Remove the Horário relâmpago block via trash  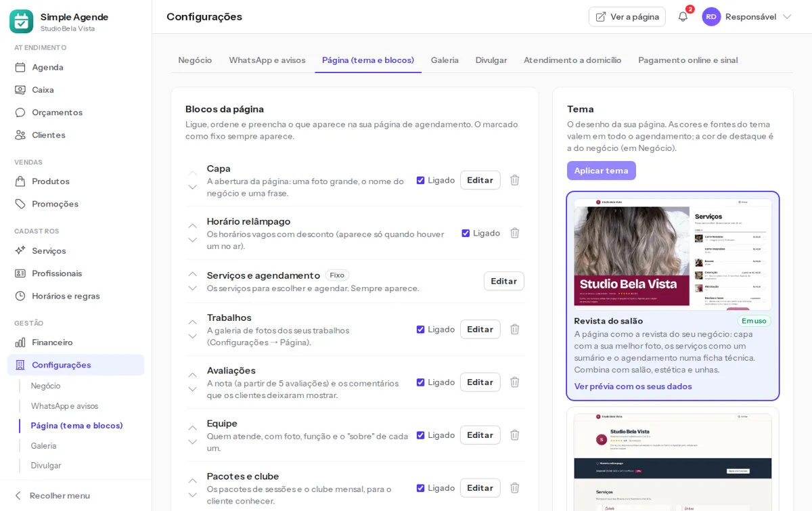(x=514, y=233)
